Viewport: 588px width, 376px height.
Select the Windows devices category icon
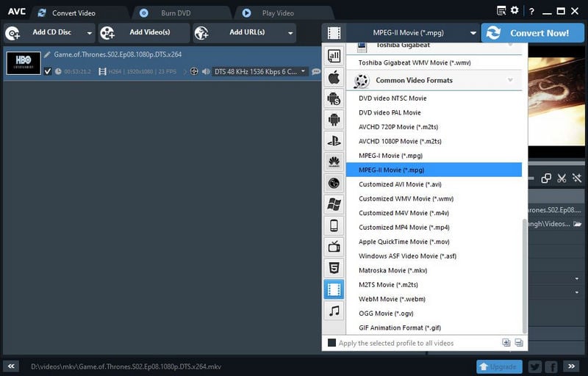click(x=334, y=204)
